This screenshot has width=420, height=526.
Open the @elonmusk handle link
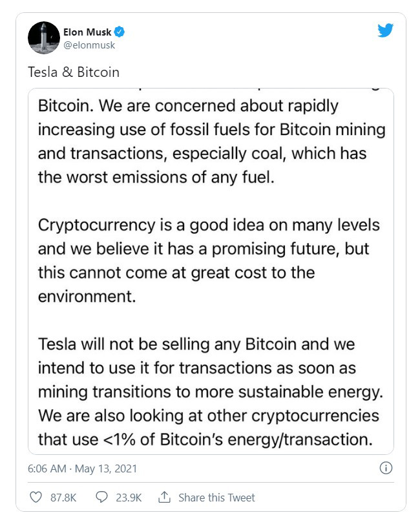tap(89, 45)
